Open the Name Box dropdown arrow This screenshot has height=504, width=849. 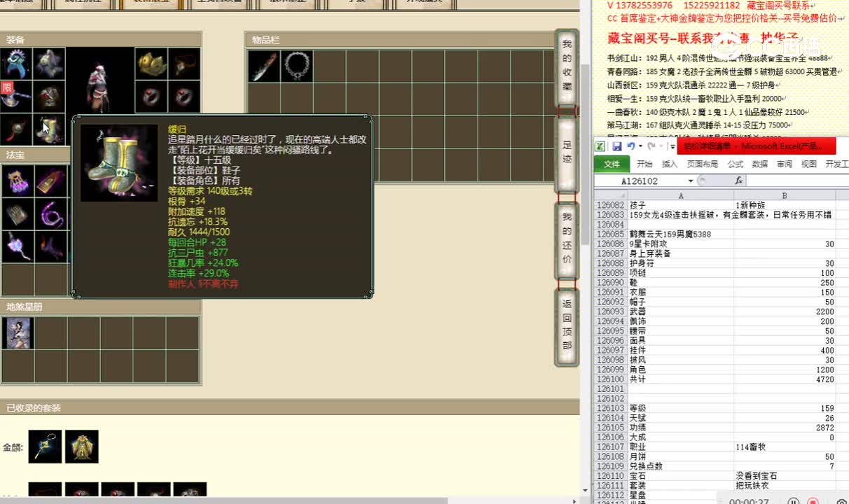click(x=691, y=181)
